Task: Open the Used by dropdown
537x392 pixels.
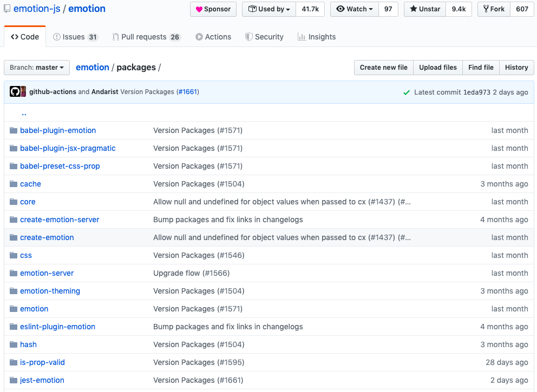Action: pos(269,9)
